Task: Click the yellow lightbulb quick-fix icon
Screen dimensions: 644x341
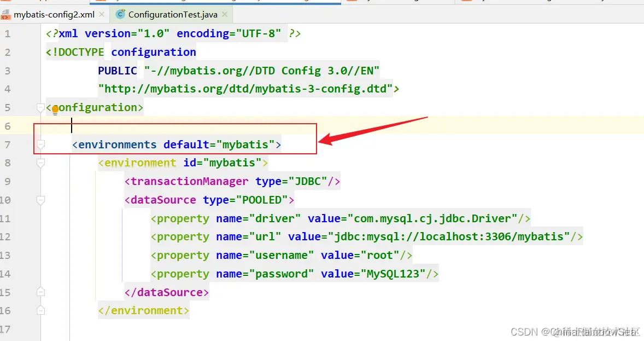Action: pyautogui.click(x=55, y=110)
